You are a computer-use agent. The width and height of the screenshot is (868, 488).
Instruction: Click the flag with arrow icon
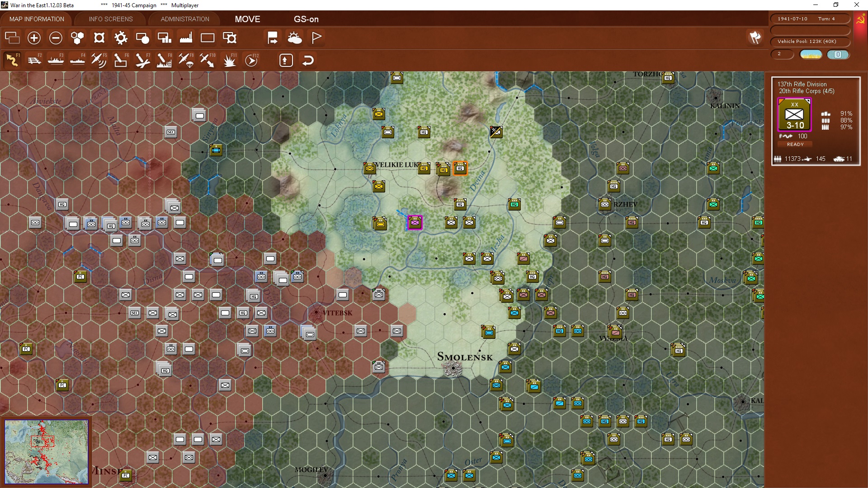coord(273,38)
